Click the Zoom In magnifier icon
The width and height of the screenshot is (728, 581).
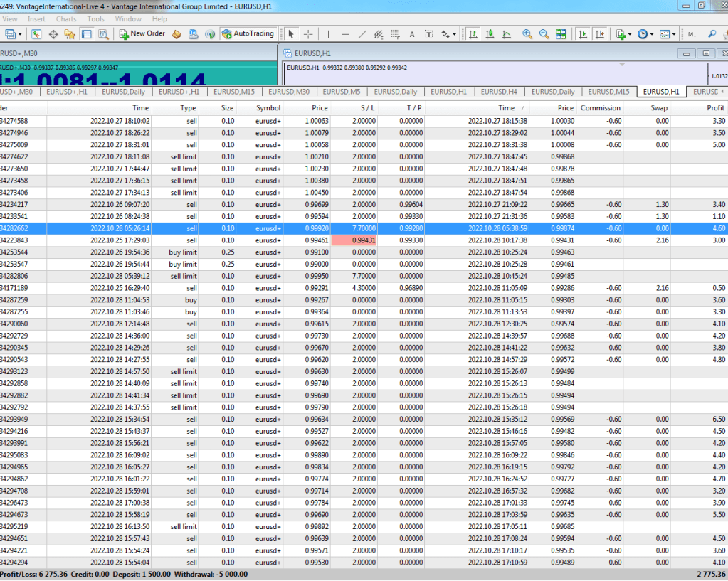click(x=527, y=33)
